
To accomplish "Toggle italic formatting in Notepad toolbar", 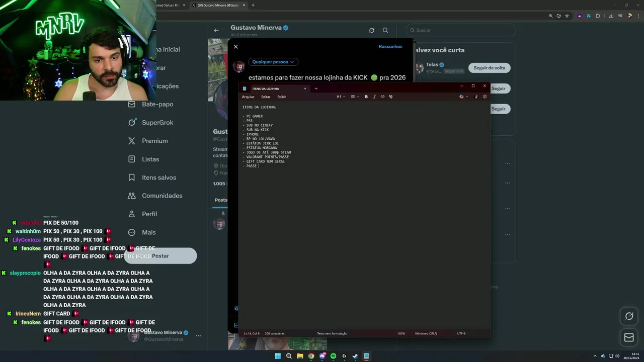I will click(x=374, y=97).
